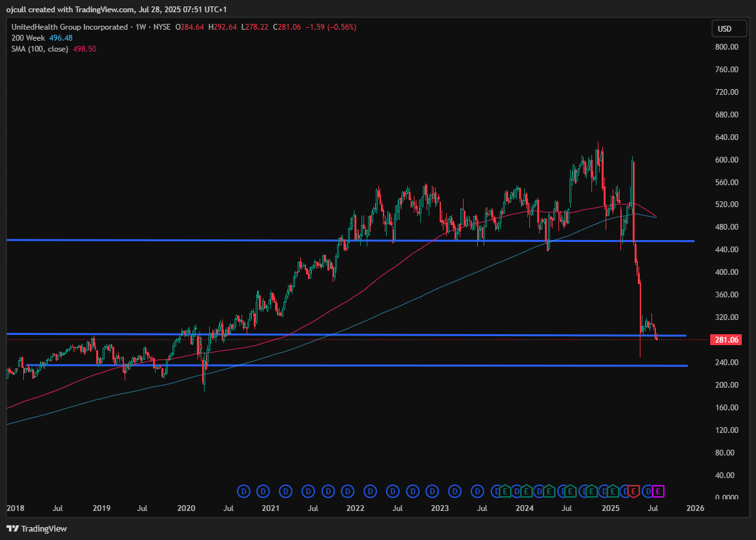Click the red 281.06 current price label
Viewport: 756px width, 540px height.
click(x=726, y=339)
